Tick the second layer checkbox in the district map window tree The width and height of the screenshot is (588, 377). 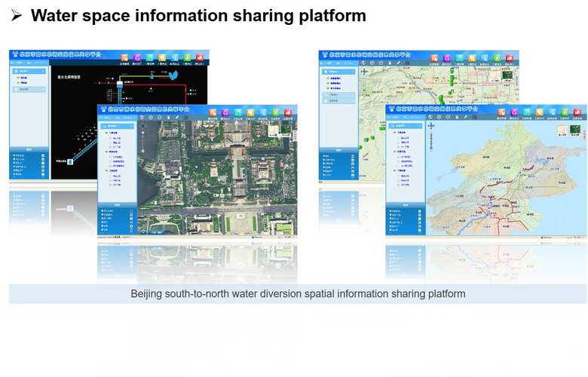click(x=398, y=143)
